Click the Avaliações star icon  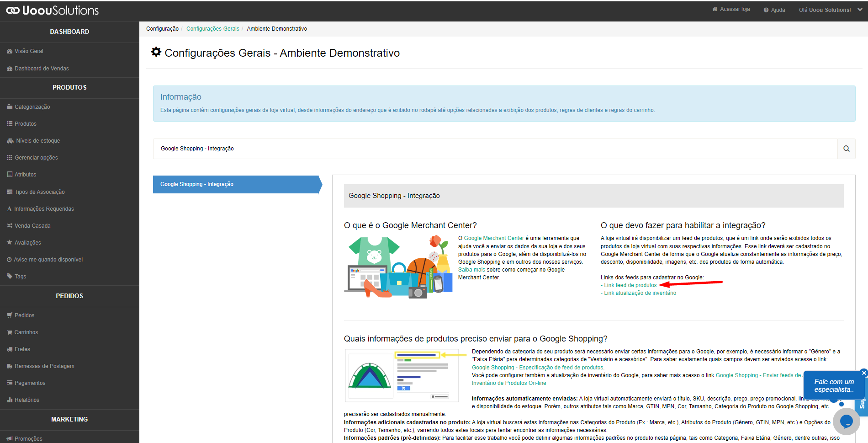pos(10,242)
